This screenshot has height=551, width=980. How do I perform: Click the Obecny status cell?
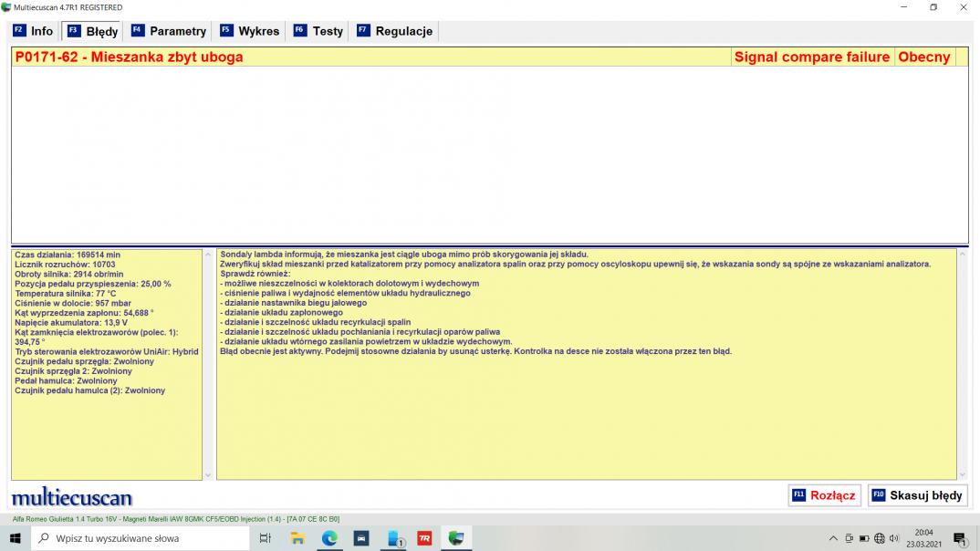pos(924,57)
